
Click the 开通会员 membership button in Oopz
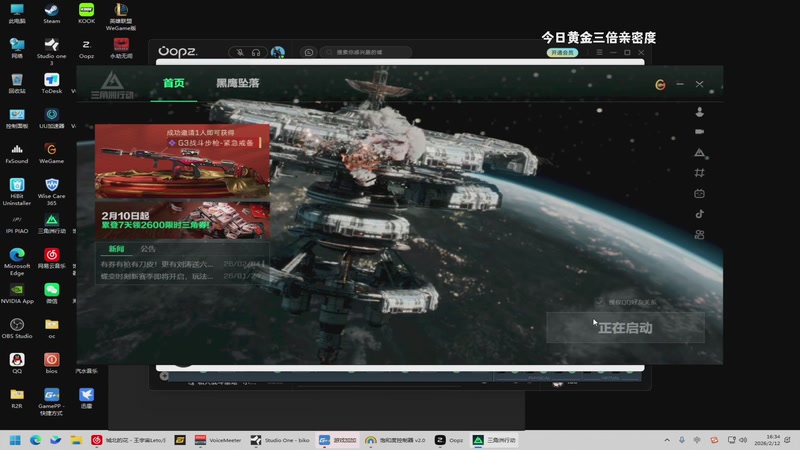[562, 53]
